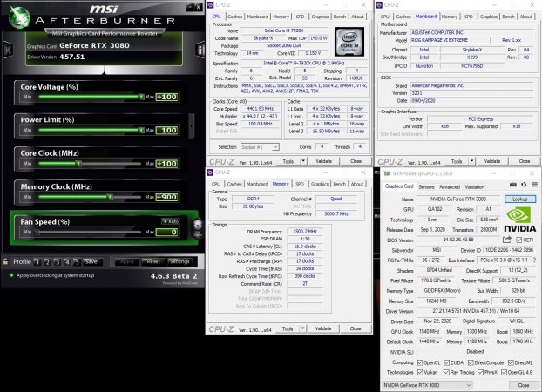Click the MSI dragon logo in Afterburner

tap(19, 17)
